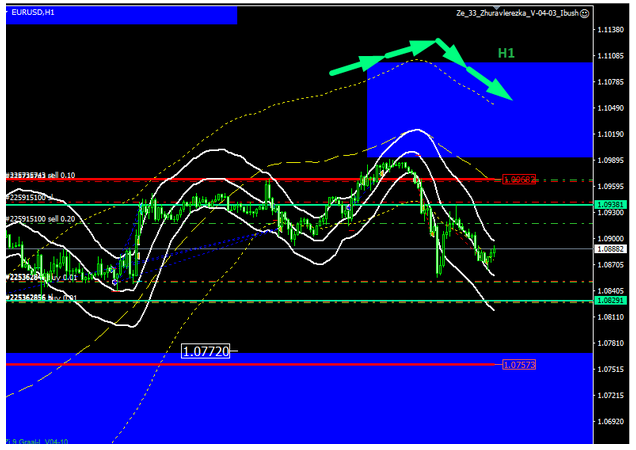
Task: Click the middle green arrow near peak
Action: [x=411, y=47]
